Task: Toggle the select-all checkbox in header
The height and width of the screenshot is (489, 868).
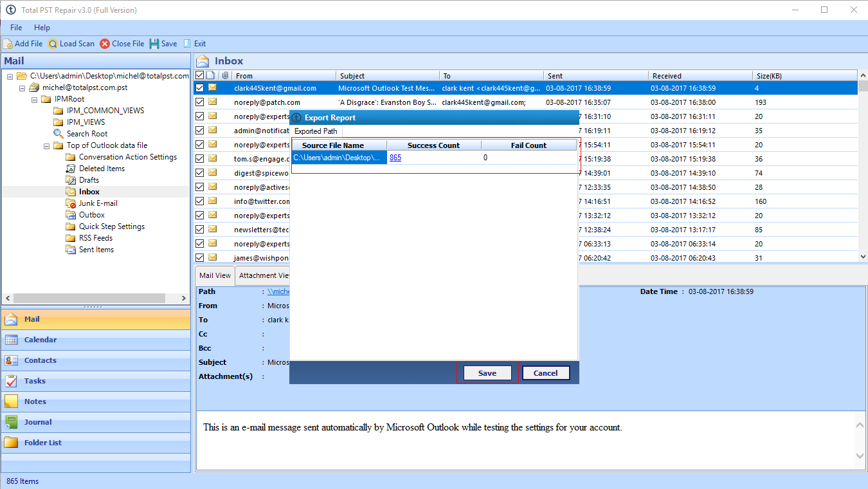Action: coord(199,76)
